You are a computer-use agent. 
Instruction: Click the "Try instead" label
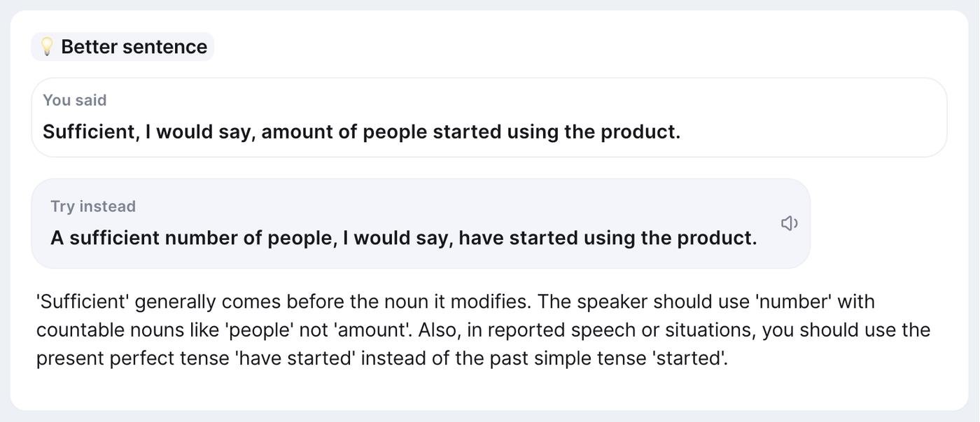(x=93, y=206)
